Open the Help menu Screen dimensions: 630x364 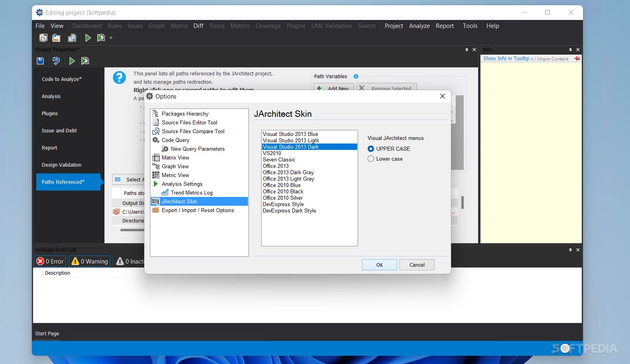coord(493,26)
